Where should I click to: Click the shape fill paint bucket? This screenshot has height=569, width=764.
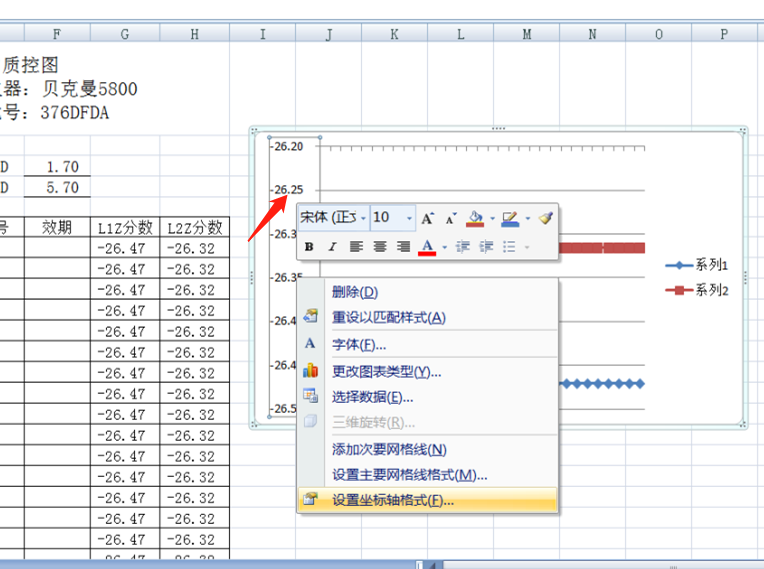point(476,218)
